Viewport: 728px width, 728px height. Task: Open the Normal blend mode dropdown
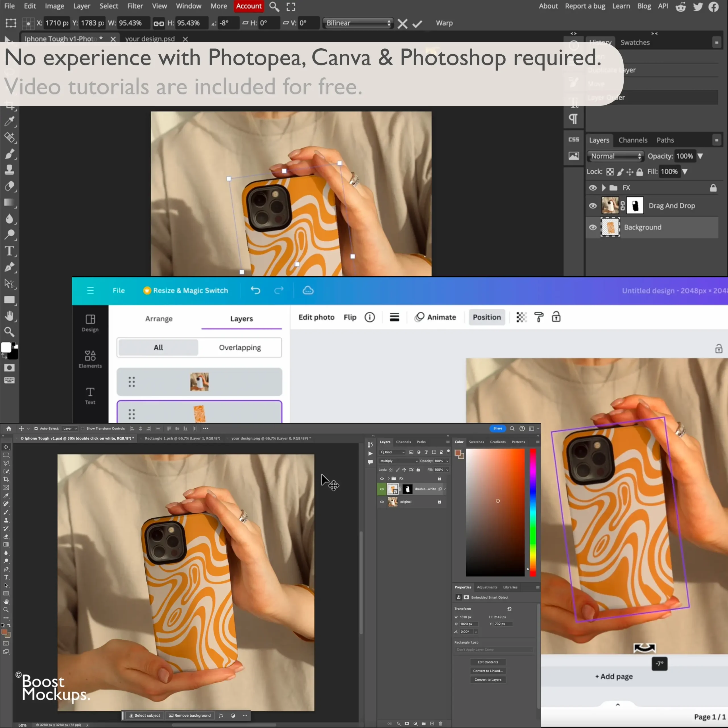(615, 156)
